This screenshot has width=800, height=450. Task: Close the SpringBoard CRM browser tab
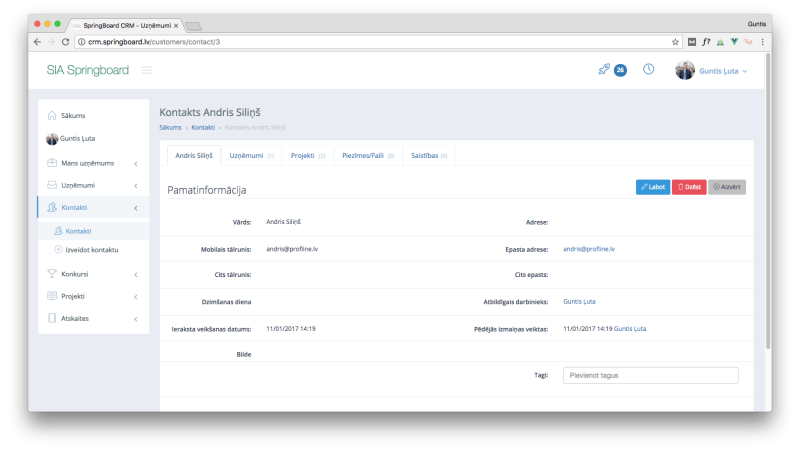[176, 26]
